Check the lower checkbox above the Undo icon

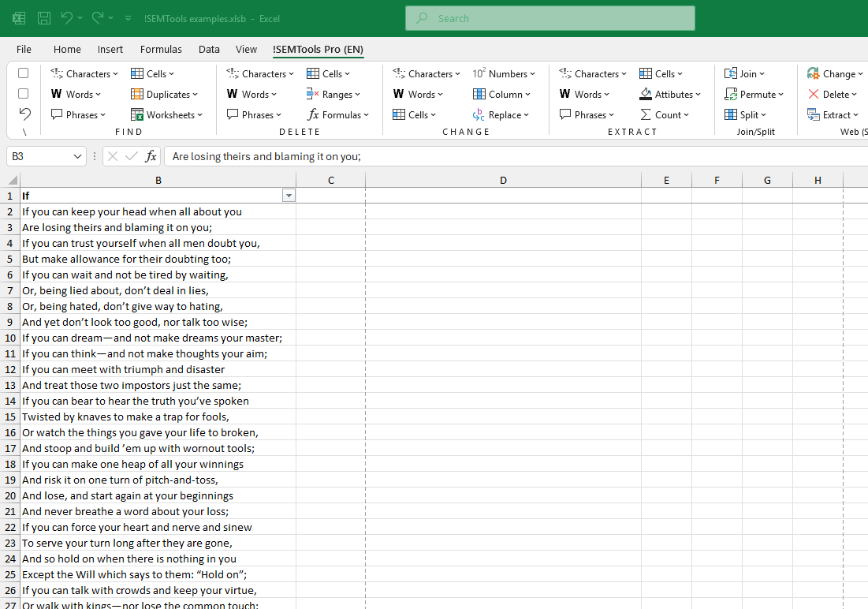tap(23, 94)
